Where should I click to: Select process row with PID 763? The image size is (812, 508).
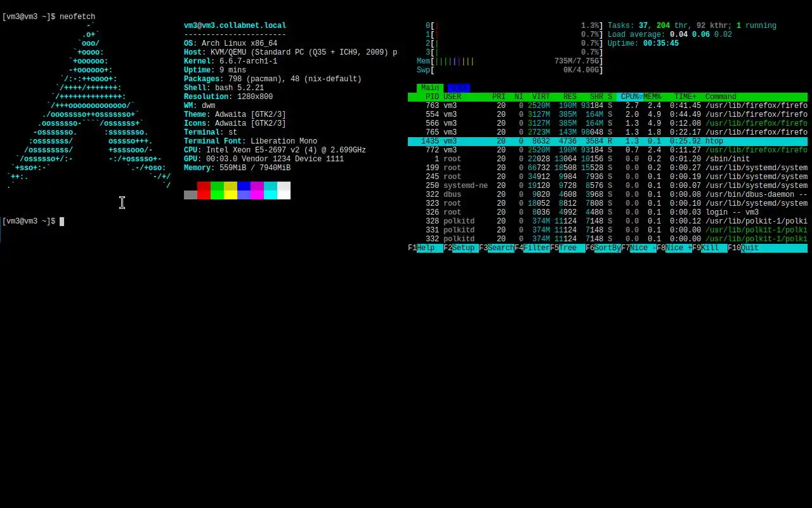pos(608,105)
